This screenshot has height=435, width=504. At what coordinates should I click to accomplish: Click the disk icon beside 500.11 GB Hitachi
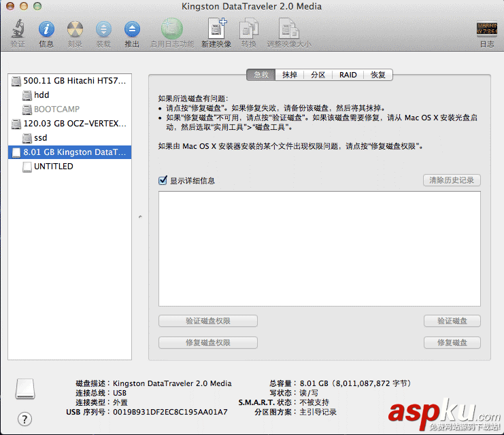pyautogui.click(x=16, y=81)
